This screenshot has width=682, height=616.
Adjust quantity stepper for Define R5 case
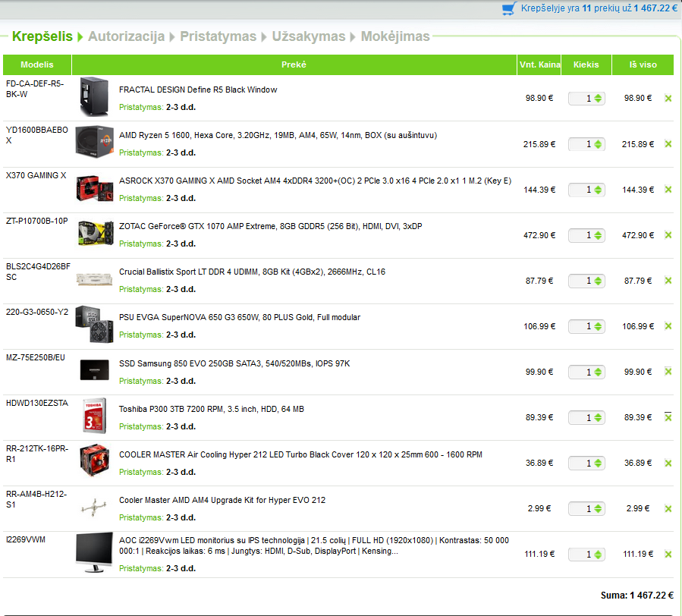(x=598, y=99)
